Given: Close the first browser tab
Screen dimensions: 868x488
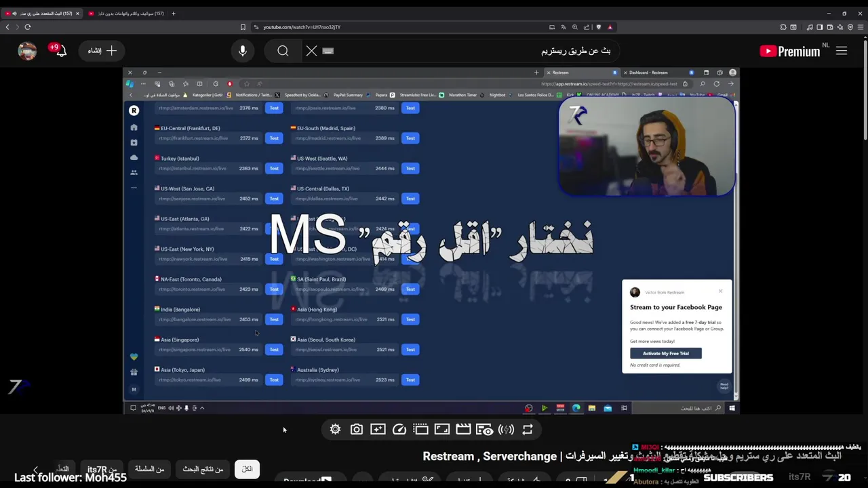Looking at the screenshot, I should pos(77,14).
